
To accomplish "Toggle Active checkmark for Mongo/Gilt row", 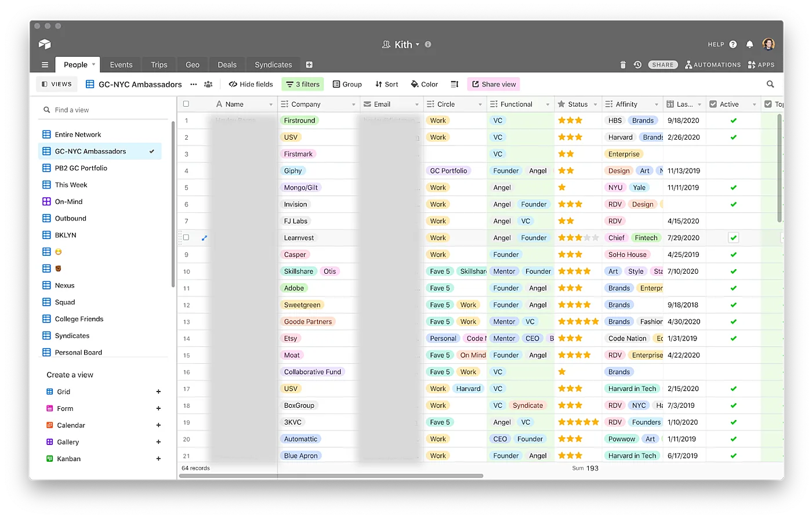I will [x=734, y=187].
